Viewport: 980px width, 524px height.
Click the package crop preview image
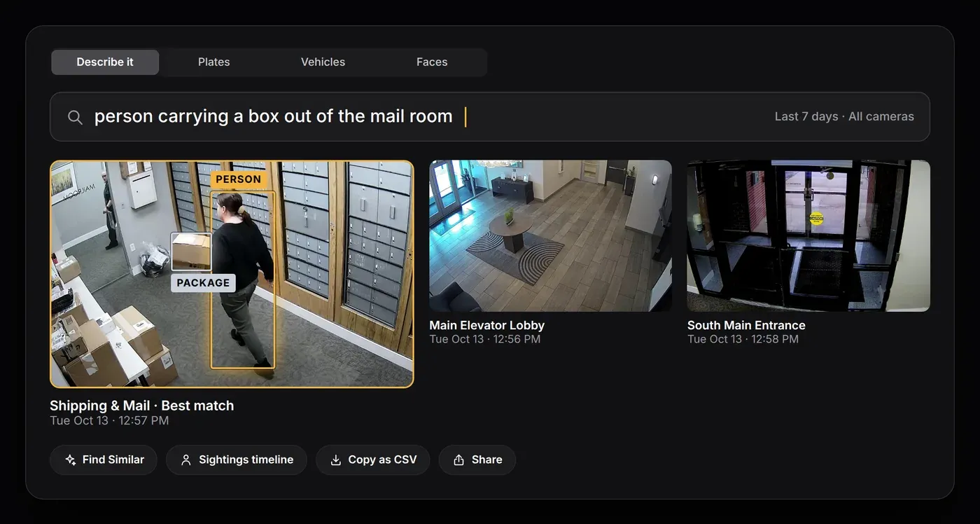pos(191,252)
